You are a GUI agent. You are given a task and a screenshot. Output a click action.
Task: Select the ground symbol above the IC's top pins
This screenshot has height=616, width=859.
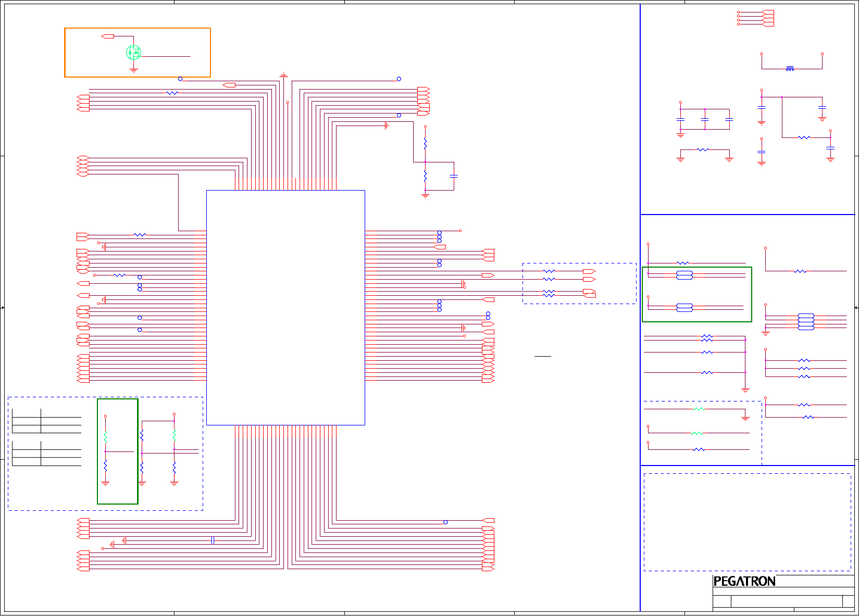point(283,75)
